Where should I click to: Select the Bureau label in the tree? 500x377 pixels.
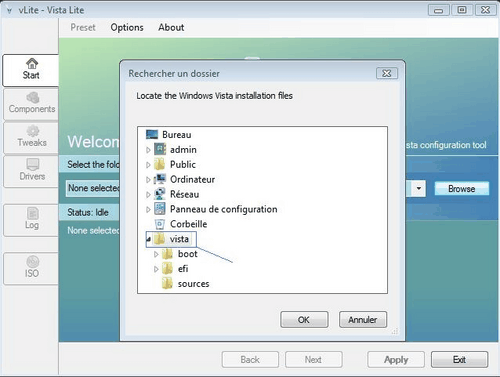click(177, 135)
